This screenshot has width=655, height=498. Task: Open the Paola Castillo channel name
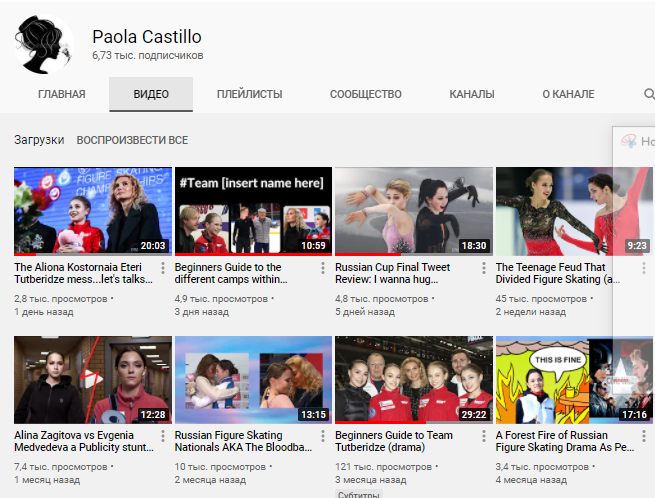[147, 37]
